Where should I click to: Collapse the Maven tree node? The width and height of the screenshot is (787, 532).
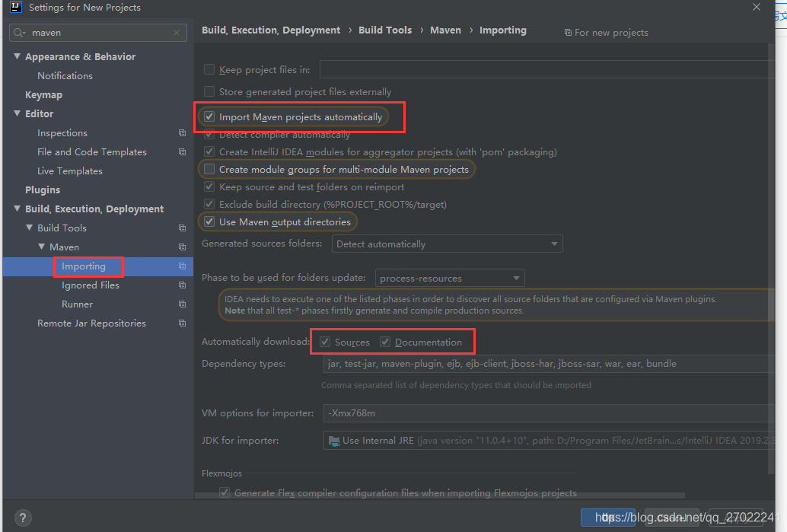tap(42, 247)
